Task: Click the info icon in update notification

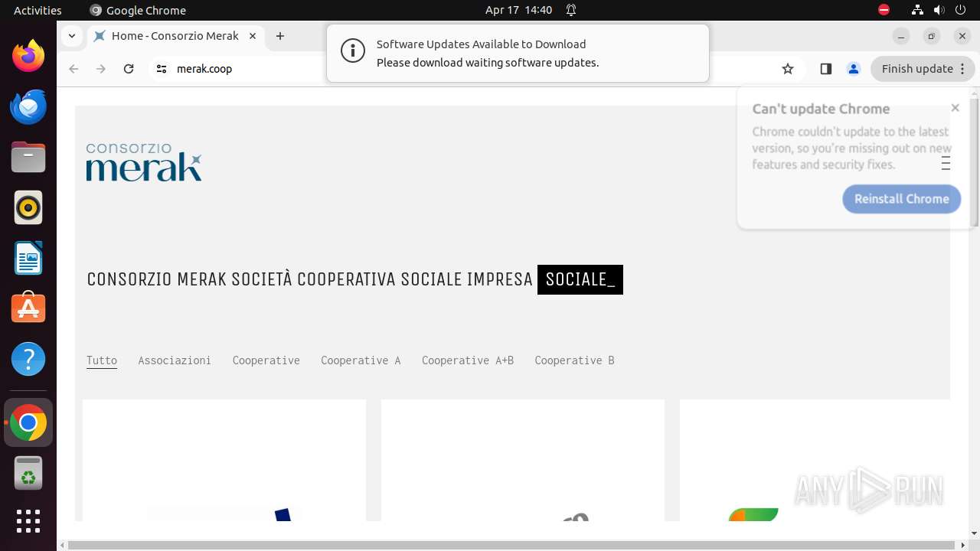Action: coord(353,52)
